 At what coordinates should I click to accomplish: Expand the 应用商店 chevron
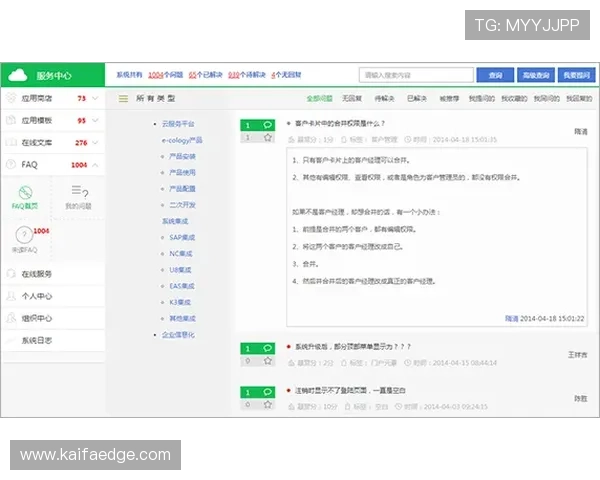click(95, 98)
